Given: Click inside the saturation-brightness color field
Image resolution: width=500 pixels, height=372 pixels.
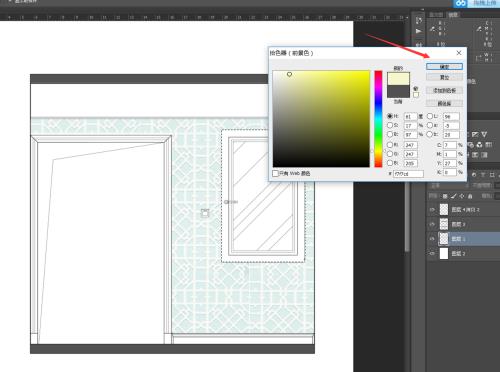Looking at the screenshot, I should point(321,119).
